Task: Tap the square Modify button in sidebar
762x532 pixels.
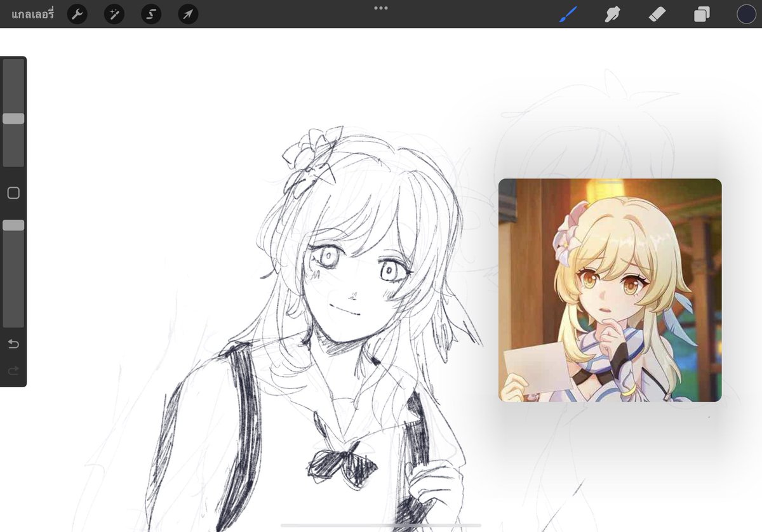Action: pyautogui.click(x=13, y=193)
